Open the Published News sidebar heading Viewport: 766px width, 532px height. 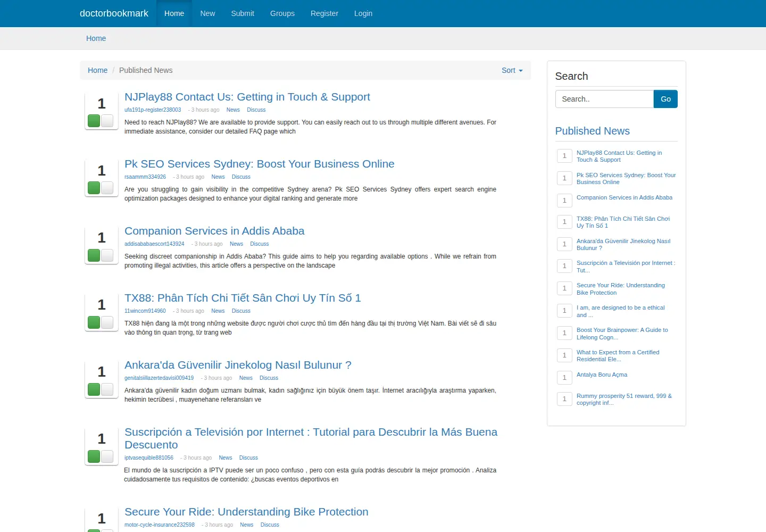point(592,131)
